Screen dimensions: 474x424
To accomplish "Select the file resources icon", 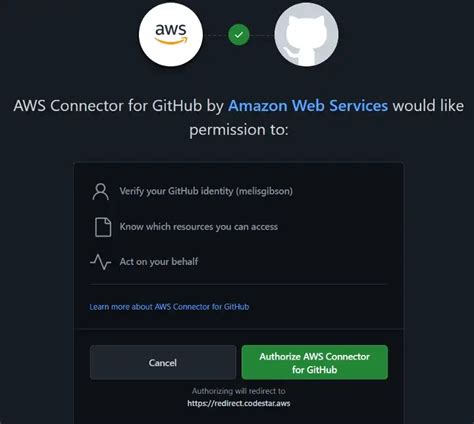I will coord(103,227).
